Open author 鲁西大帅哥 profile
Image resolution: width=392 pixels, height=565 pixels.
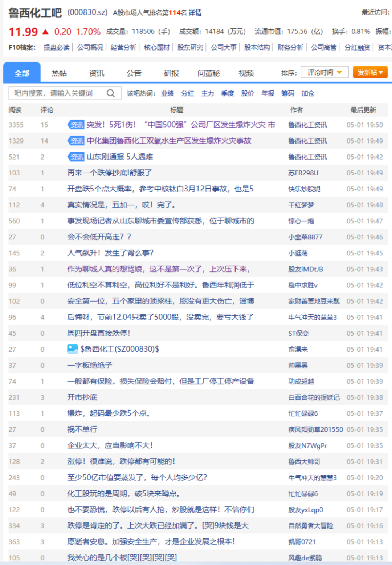pyautogui.click(x=304, y=461)
